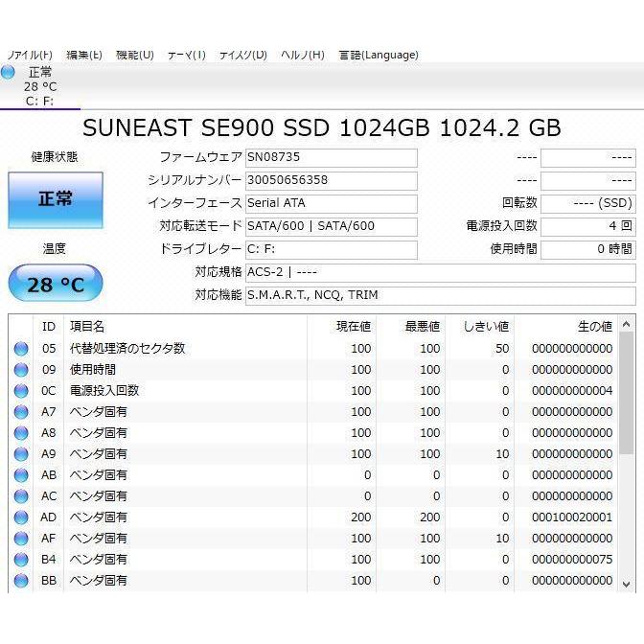
Task: Click raw value 000100020001 in row AD
Action: [572, 517]
